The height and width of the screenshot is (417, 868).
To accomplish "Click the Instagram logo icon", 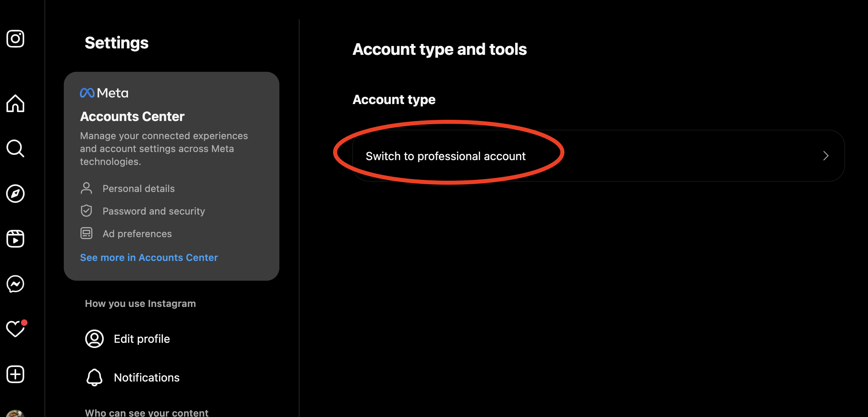I will click(x=15, y=39).
